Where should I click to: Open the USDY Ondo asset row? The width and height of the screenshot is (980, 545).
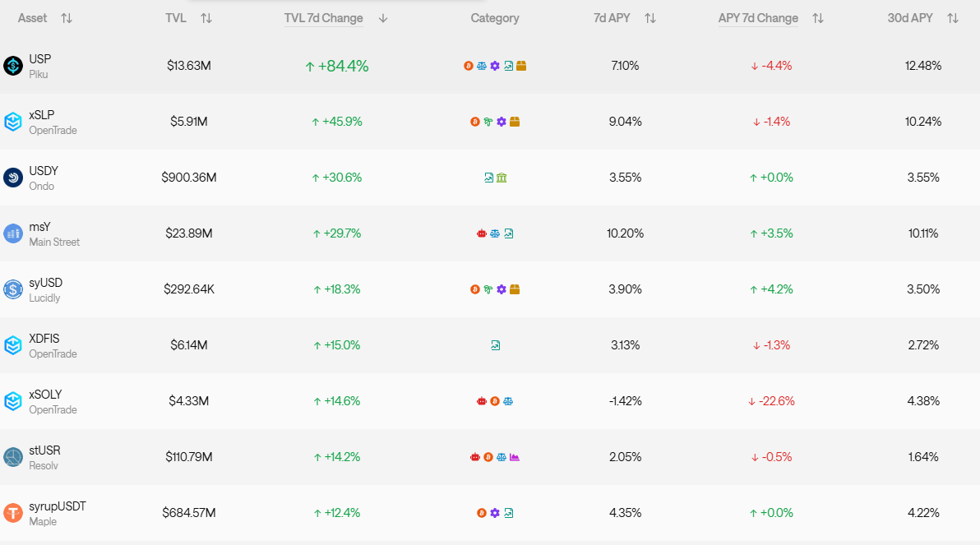490,178
